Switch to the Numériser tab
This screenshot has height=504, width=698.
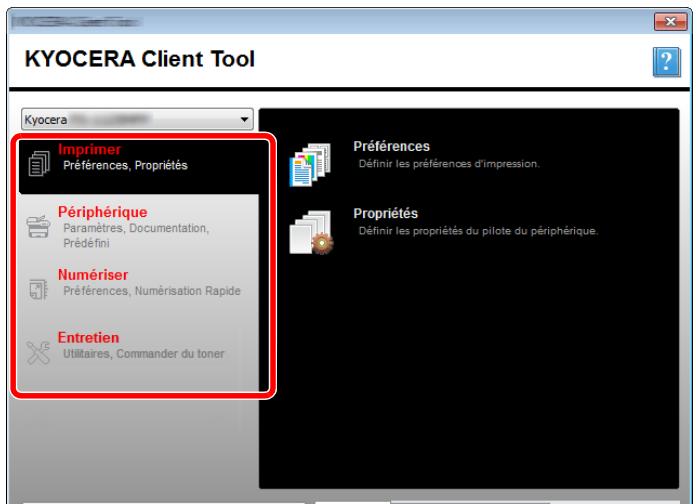pyautogui.click(x=93, y=275)
